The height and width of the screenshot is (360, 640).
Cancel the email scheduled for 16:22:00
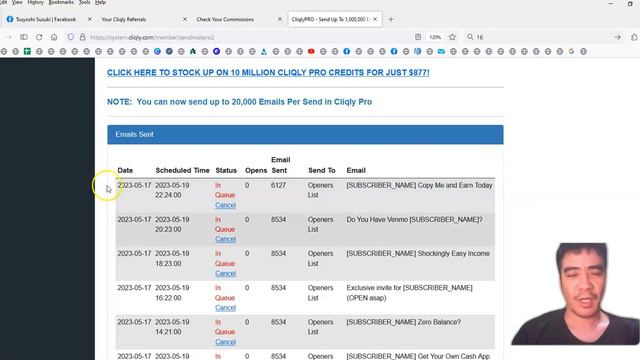225,308
